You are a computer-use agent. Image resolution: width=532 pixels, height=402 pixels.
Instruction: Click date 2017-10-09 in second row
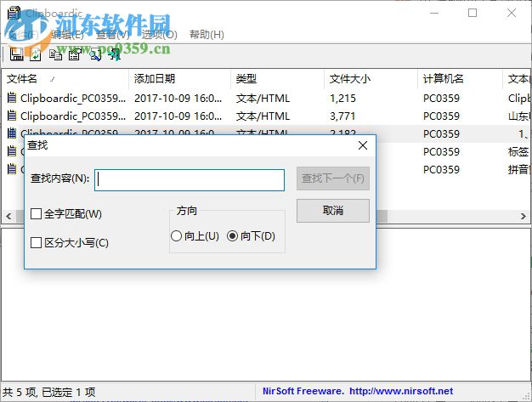[x=178, y=116]
